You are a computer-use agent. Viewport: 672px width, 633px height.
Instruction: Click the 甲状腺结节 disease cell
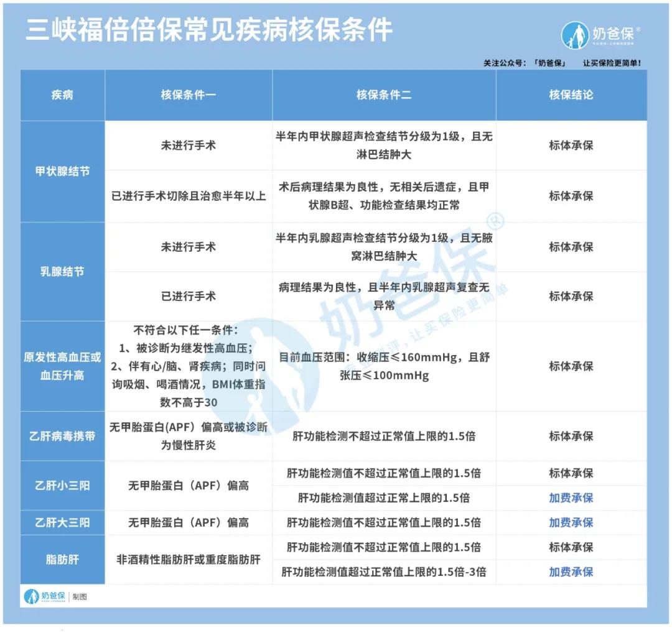coord(63,172)
